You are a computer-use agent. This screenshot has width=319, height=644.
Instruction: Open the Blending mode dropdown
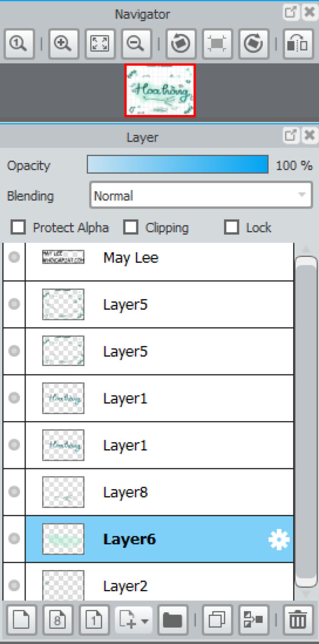coord(201,195)
